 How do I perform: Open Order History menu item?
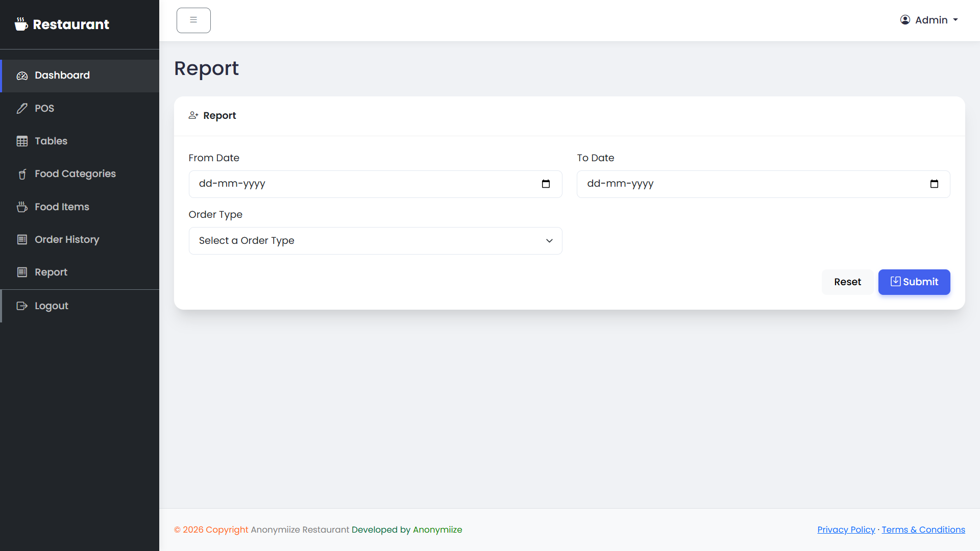(80, 239)
